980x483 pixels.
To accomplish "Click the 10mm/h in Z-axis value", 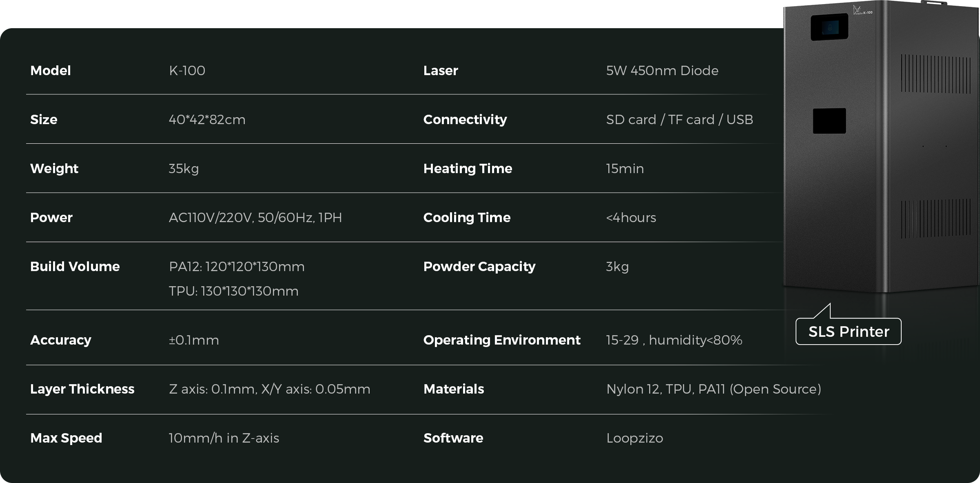I will tap(224, 438).
